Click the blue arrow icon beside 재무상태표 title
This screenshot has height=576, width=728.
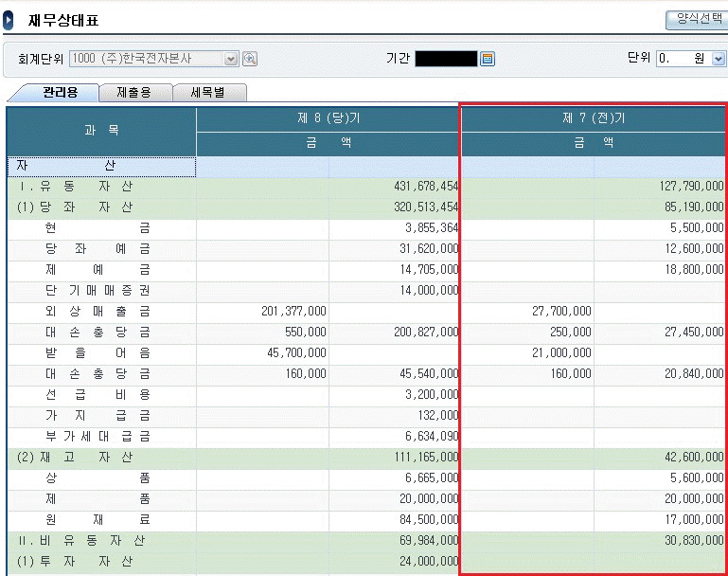click(x=9, y=20)
